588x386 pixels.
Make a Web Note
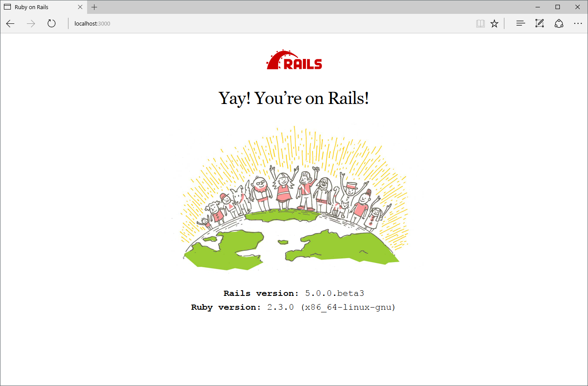click(x=539, y=23)
